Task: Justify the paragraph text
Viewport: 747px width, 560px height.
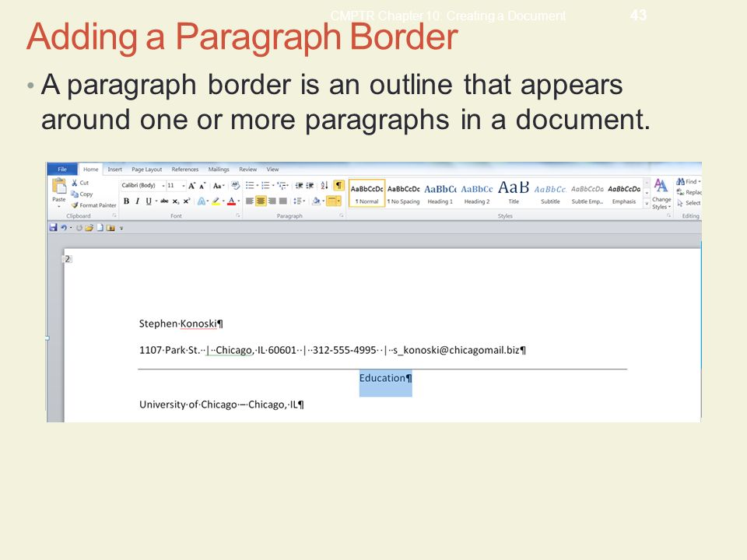Action: pos(283,201)
